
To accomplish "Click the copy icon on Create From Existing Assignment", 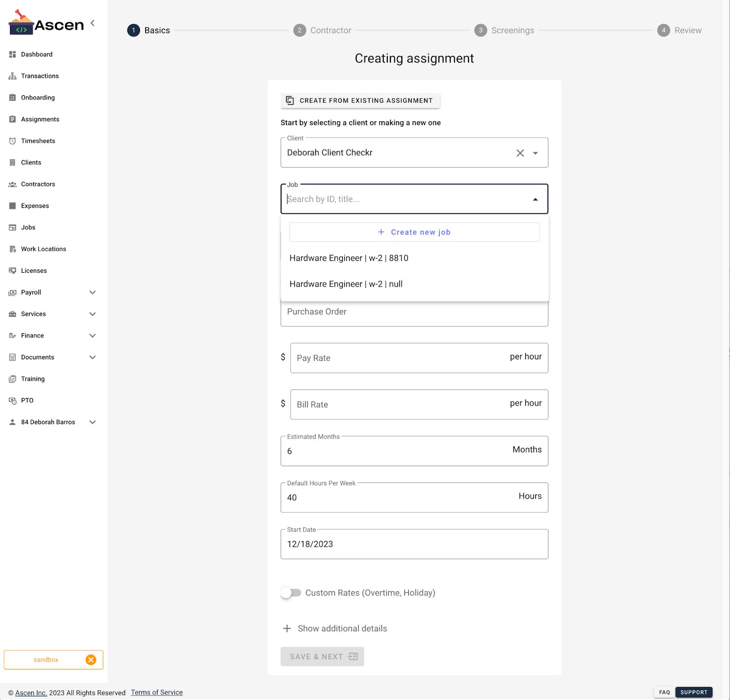I will [x=290, y=100].
